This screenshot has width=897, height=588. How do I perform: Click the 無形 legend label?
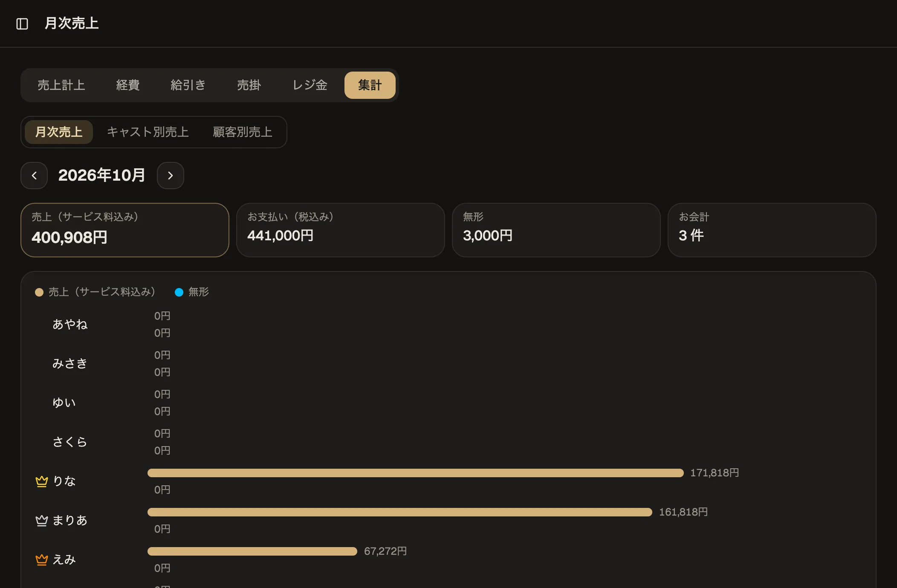(199, 292)
